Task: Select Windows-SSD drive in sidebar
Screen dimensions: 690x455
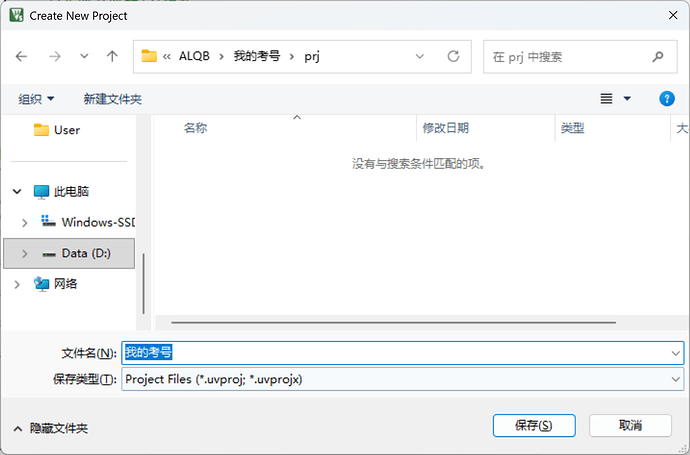Action: [87, 222]
